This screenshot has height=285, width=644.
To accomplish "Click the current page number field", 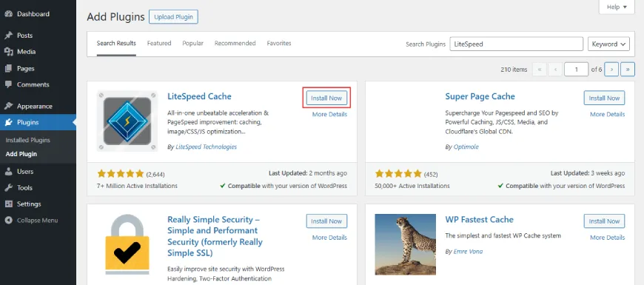I will click(576, 70).
